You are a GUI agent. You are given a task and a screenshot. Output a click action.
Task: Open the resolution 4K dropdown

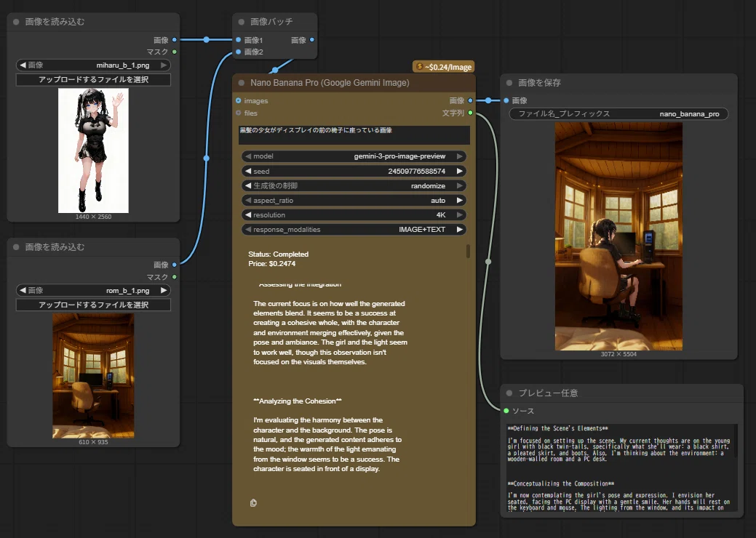point(354,214)
